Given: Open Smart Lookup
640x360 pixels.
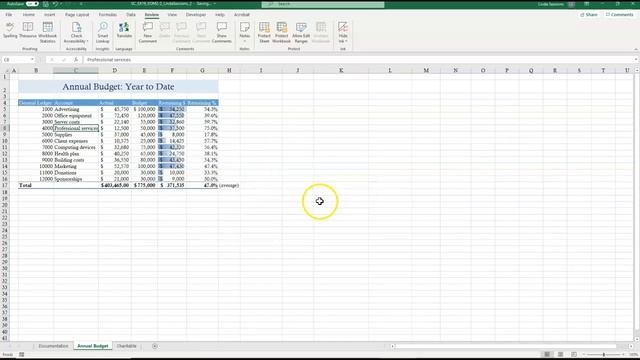Looking at the screenshot, I should point(102,32).
